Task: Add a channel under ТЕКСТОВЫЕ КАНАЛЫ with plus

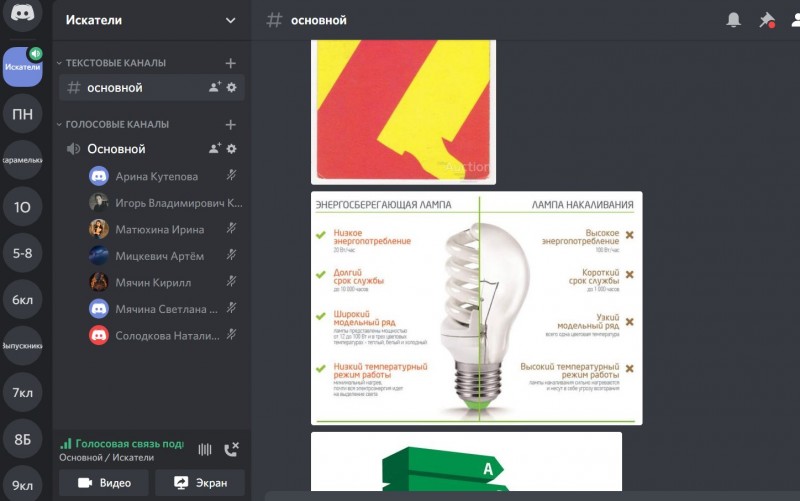Action: click(x=231, y=62)
